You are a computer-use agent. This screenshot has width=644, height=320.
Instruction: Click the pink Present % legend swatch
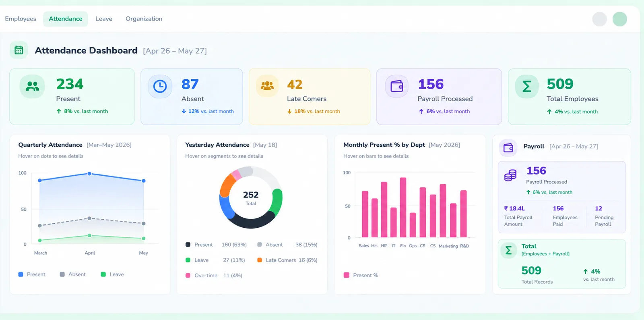coord(347,275)
